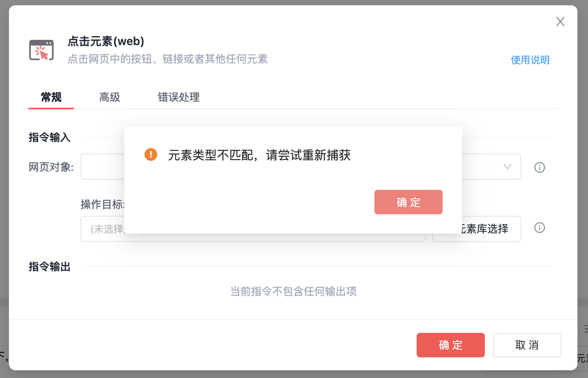588x378 pixels.
Task: Click the 元素类型不匹配 alert message text
Action: point(259,155)
